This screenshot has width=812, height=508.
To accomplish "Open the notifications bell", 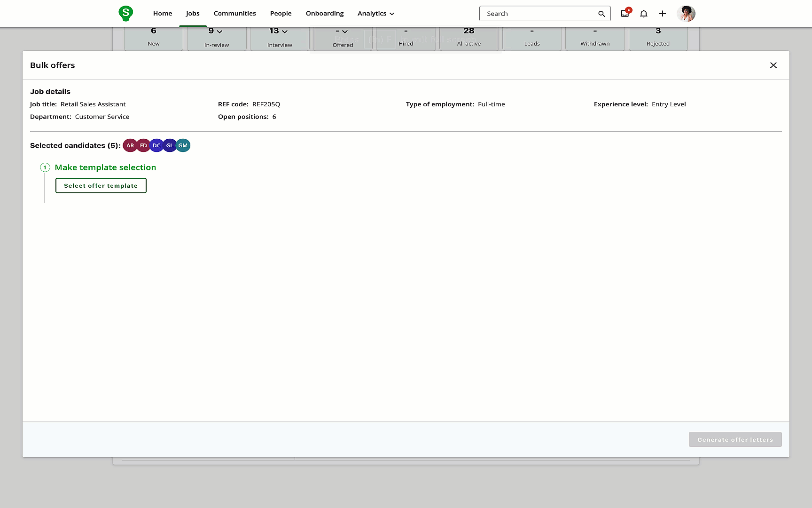I will tap(644, 14).
